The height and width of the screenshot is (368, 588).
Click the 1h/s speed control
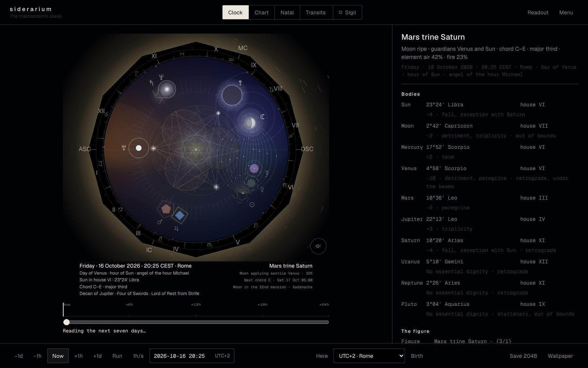pyautogui.click(x=138, y=356)
